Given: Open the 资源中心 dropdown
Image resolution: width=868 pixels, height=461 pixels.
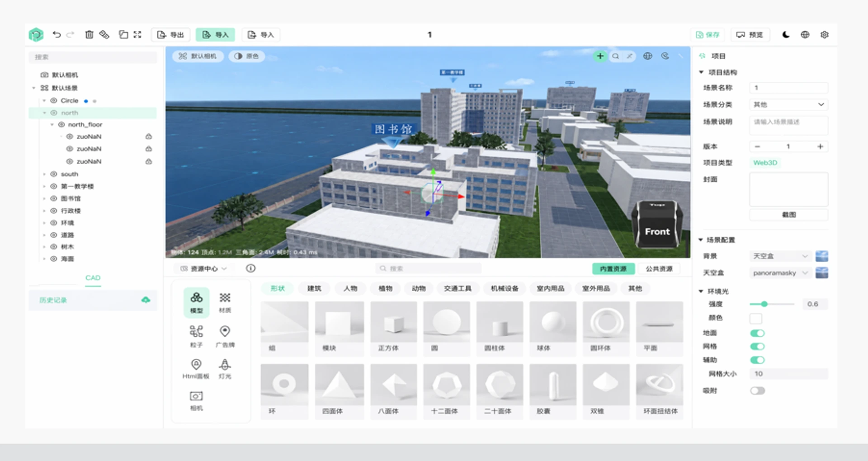Looking at the screenshot, I should (204, 268).
